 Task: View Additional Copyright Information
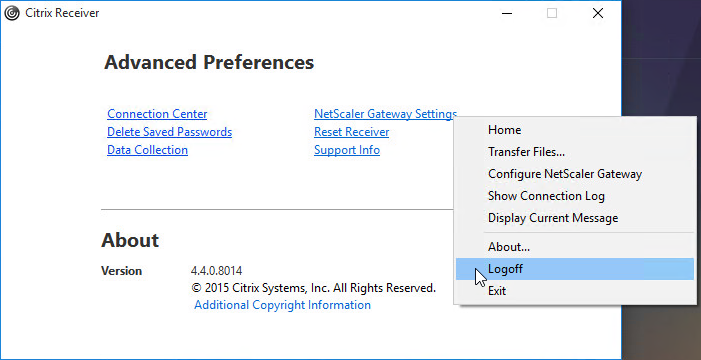[x=283, y=305]
